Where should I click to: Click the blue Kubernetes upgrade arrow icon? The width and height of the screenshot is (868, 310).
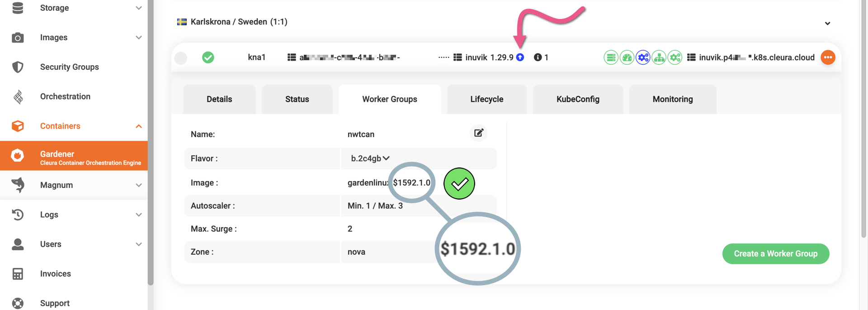click(x=520, y=57)
